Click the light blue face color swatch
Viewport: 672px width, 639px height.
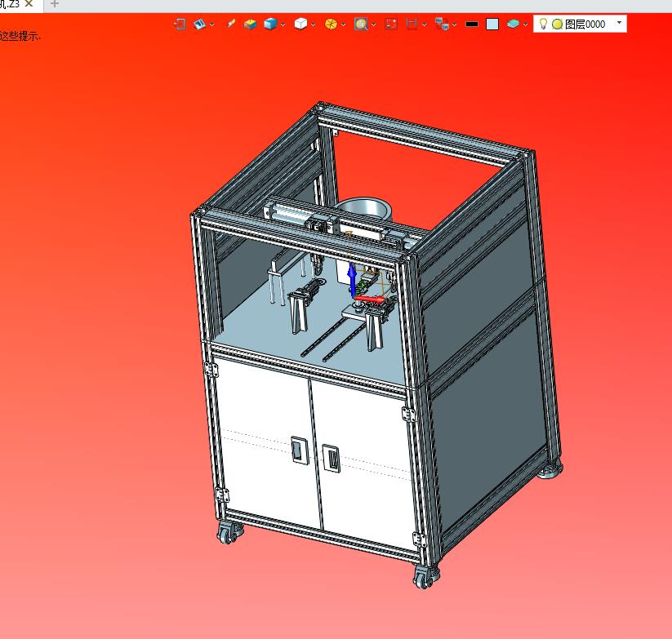pyautogui.click(x=492, y=24)
